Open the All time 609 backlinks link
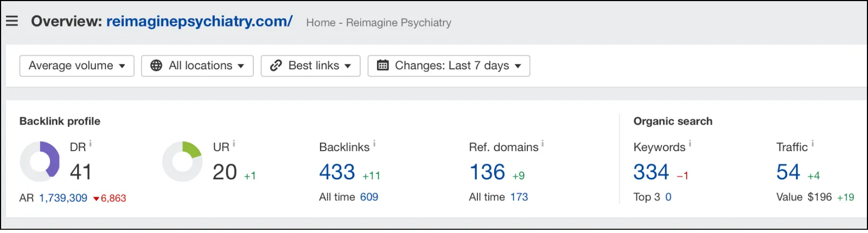 (x=369, y=197)
